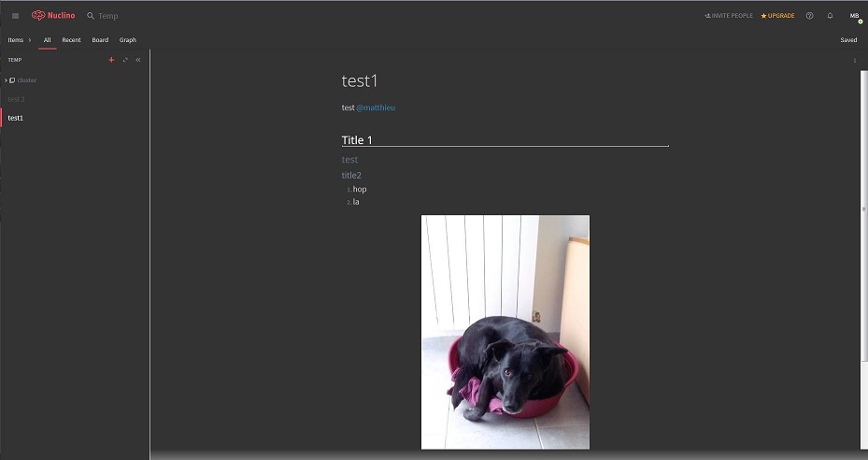
Task: Click the sidebar expand arrows icon
Action: coord(125,60)
